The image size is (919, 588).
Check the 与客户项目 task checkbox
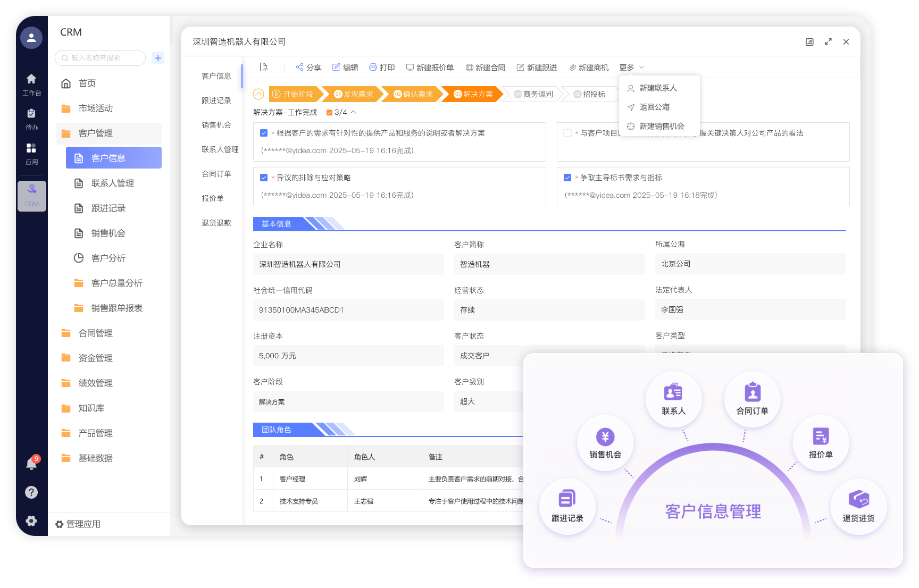[x=567, y=133]
